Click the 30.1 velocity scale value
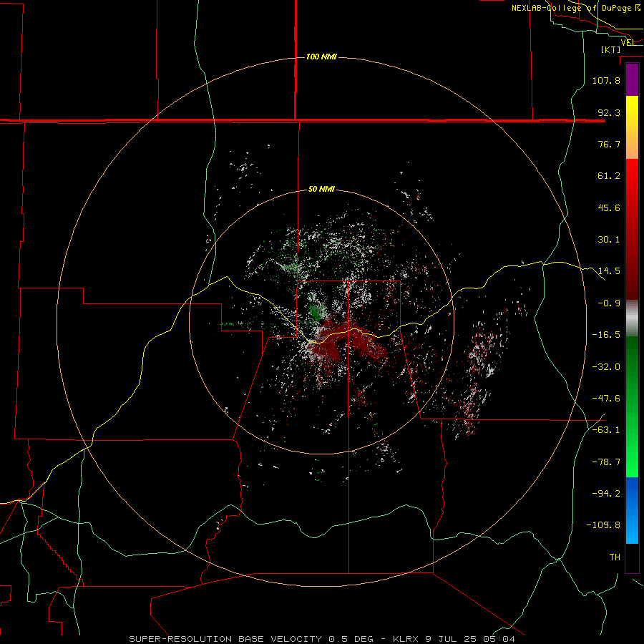Screen dimensions: 644x644 (x=609, y=240)
